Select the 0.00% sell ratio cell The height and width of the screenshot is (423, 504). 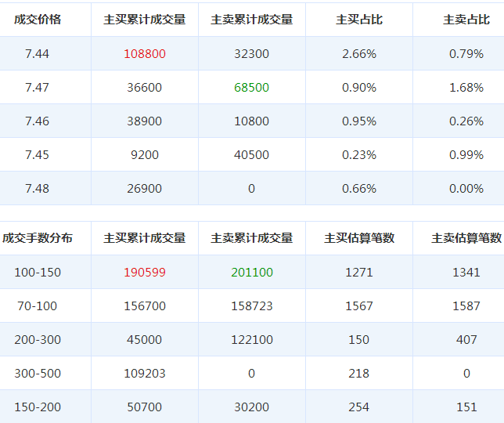click(x=466, y=189)
